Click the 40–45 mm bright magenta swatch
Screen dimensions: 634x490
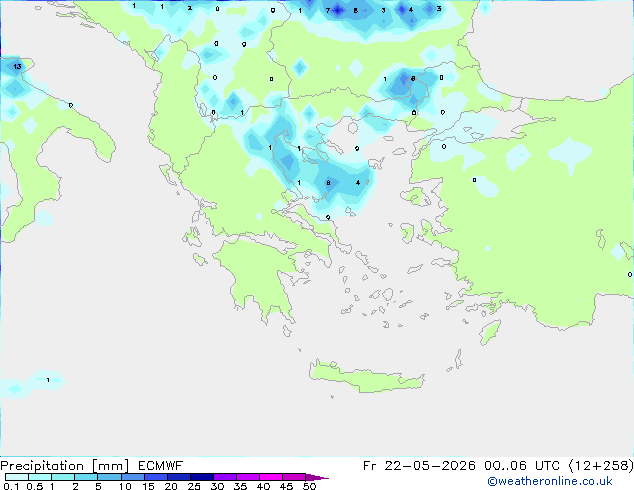coord(271,477)
